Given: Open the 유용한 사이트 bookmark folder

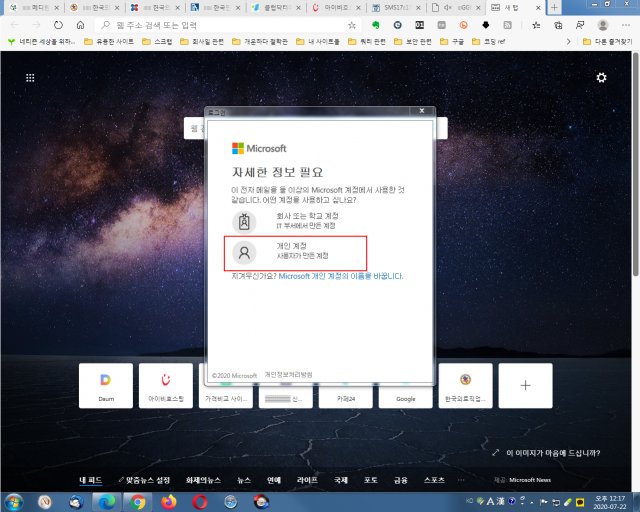Looking at the screenshot, I should 109,42.
